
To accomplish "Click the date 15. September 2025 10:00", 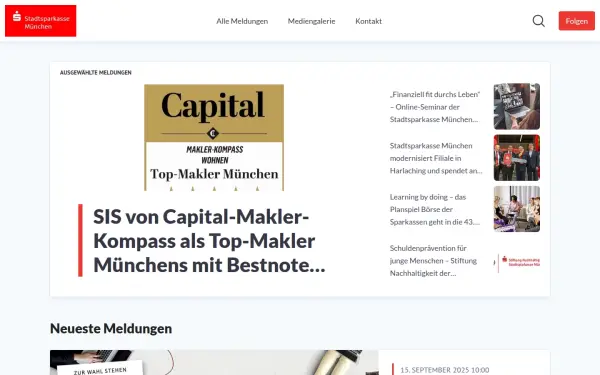I will pyautogui.click(x=445, y=370).
